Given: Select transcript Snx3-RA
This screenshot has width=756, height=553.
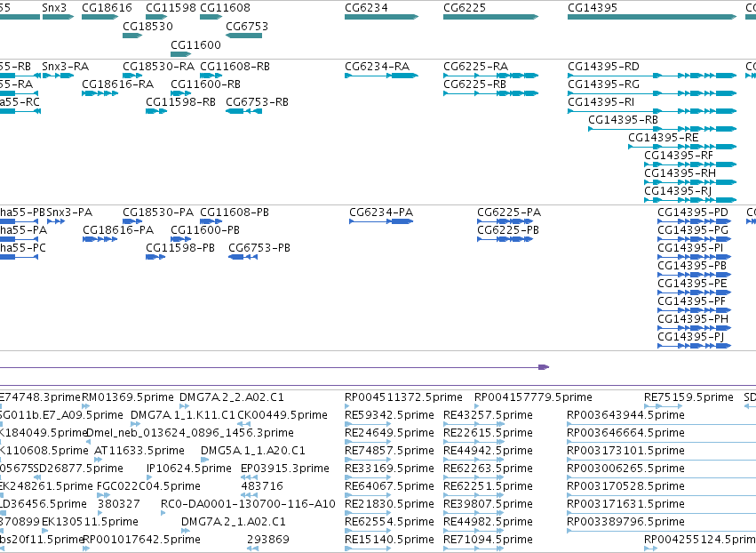Looking at the screenshot, I should [58, 76].
